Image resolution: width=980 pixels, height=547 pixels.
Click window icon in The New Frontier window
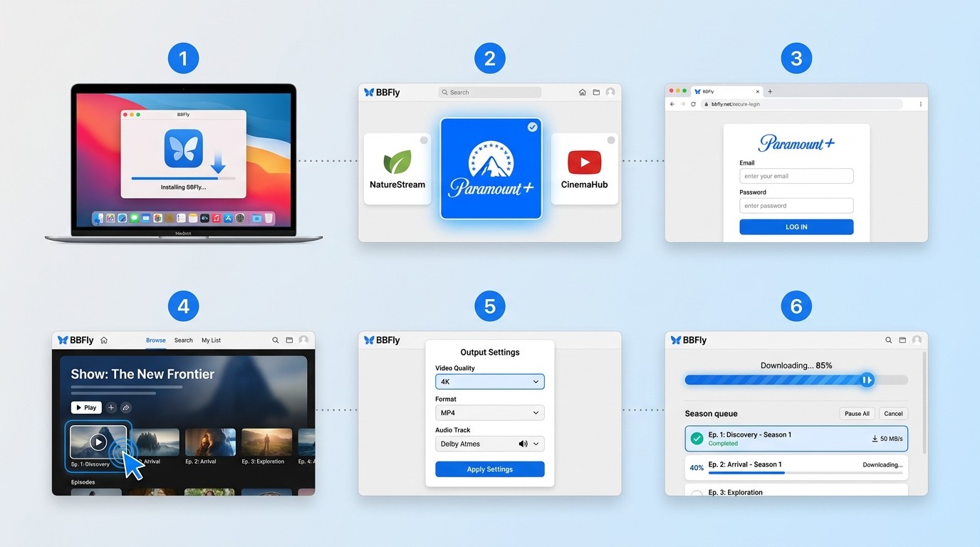[289, 340]
